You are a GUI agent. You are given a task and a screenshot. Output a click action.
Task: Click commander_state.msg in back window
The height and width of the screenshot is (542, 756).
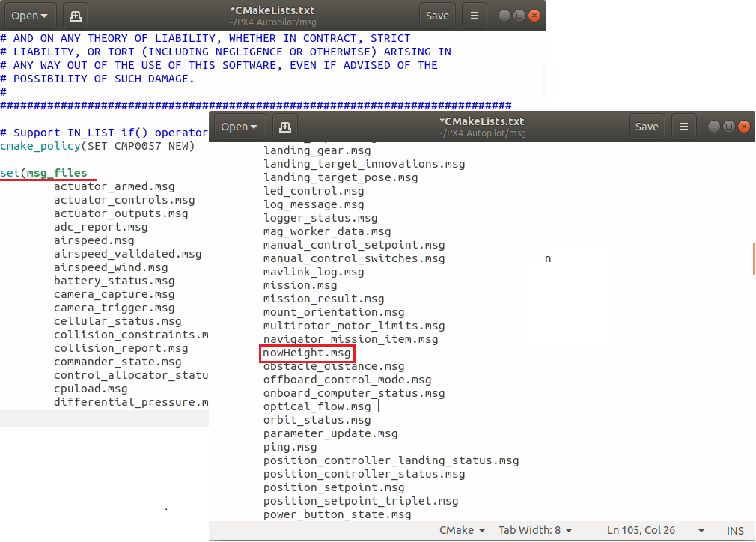point(118,362)
